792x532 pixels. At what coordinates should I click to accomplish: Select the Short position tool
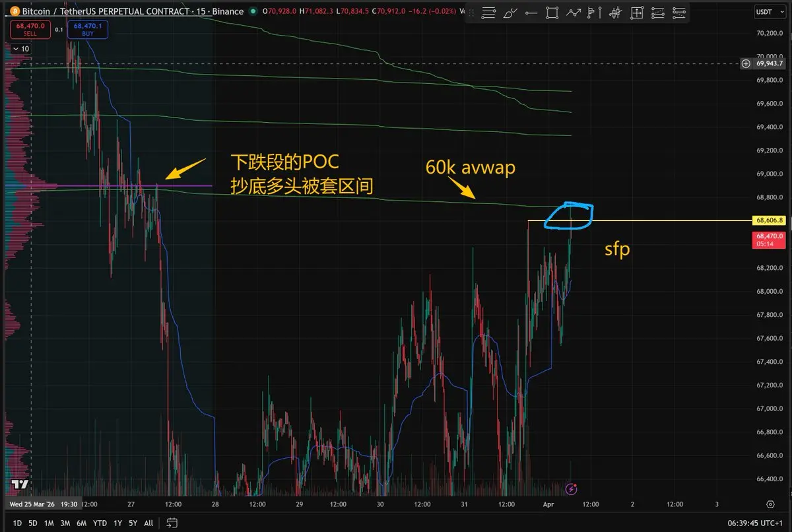pyautogui.click(x=679, y=13)
